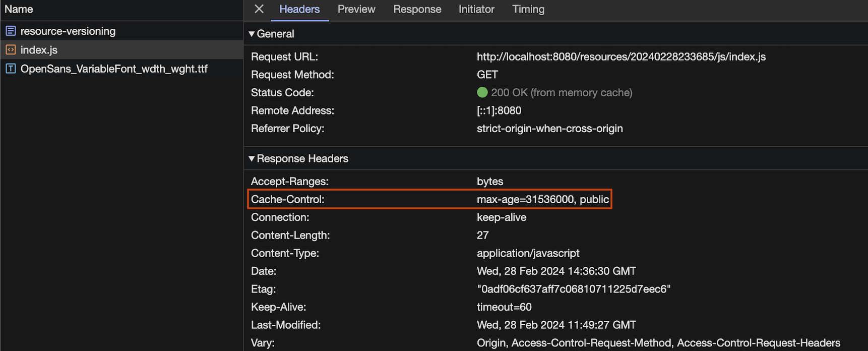Click the Referrer Policy label
This screenshot has width=868, height=351.
tap(287, 129)
